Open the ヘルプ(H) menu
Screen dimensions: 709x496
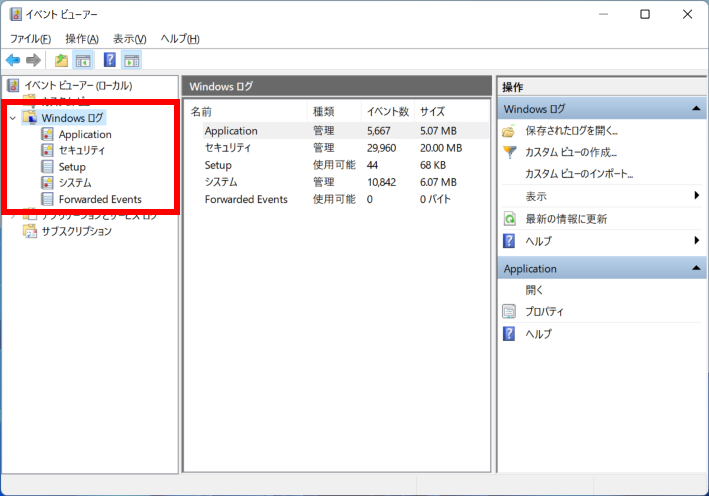[x=180, y=39]
